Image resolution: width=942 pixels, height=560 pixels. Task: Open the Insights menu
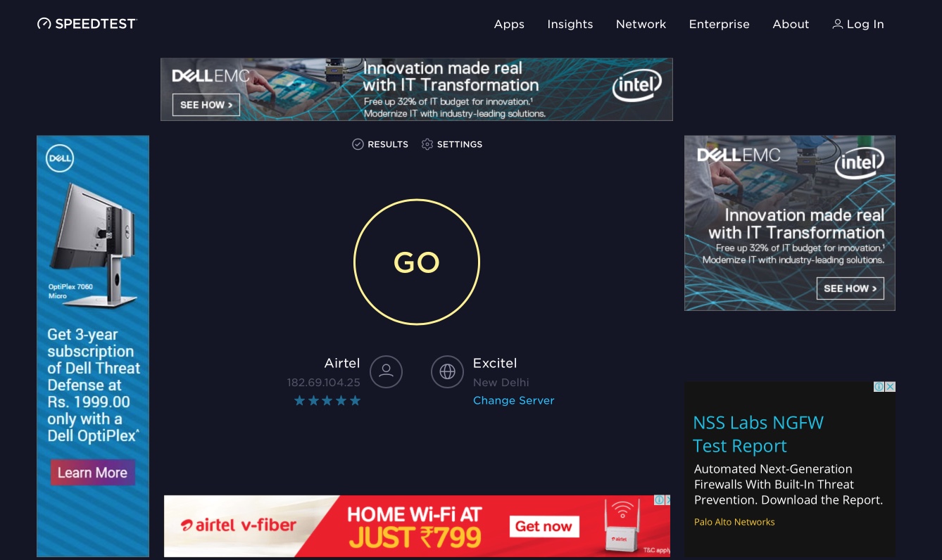[x=570, y=24]
